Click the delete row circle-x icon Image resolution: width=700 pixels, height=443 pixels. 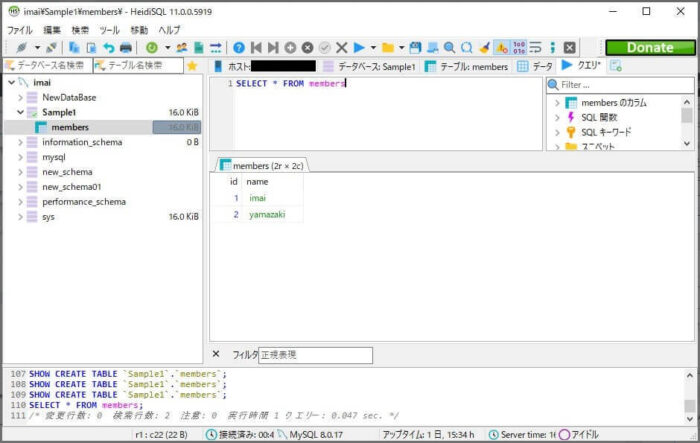pyautogui.click(x=307, y=48)
